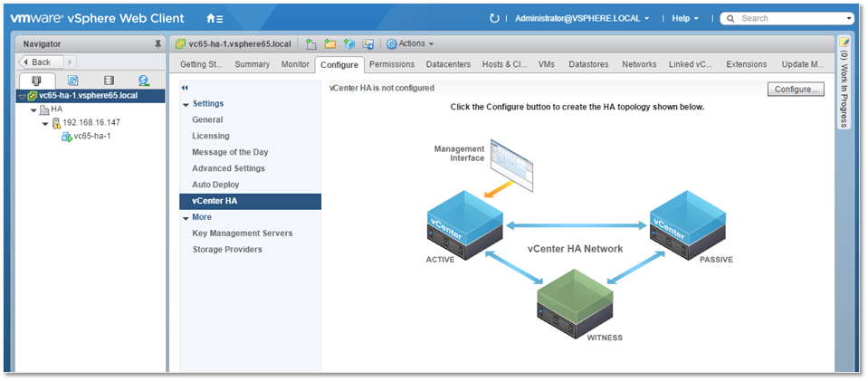The image size is (868, 381).
Task: Open Key Management Servers
Action: tap(242, 233)
